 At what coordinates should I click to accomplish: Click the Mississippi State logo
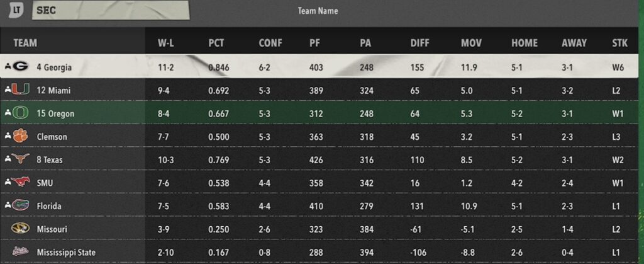point(20,251)
